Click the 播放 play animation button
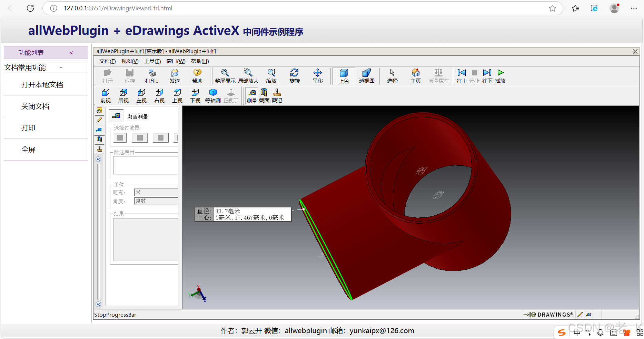Viewport: 644px width, 339px height. pyautogui.click(x=500, y=76)
